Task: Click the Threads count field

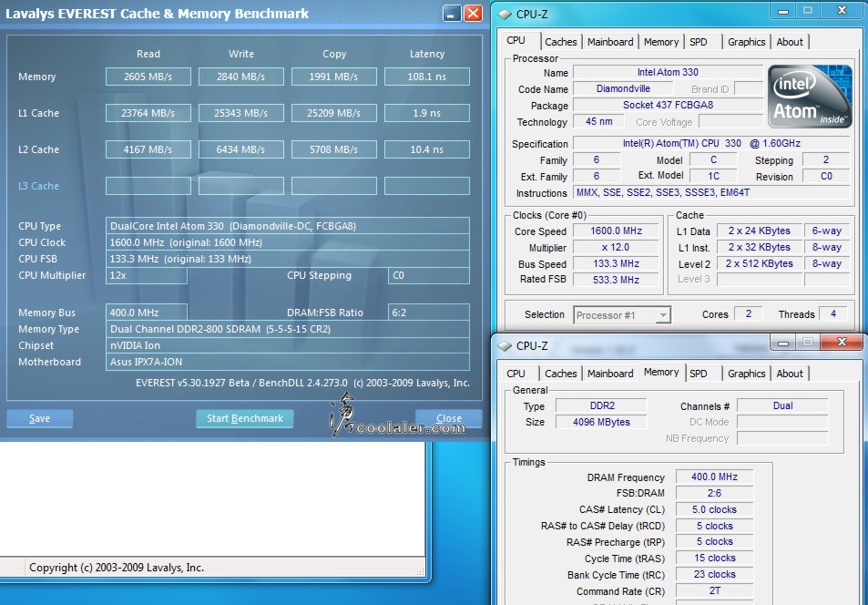Action: pos(833,314)
